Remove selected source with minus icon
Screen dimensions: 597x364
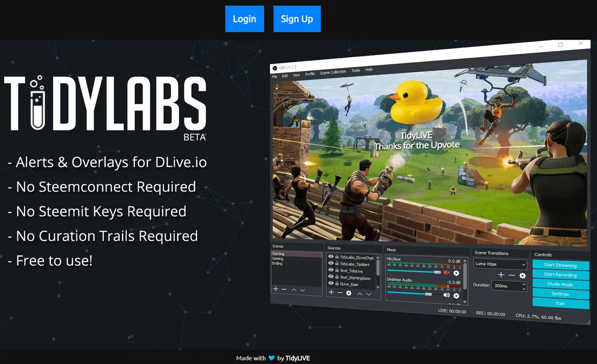click(340, 293)
